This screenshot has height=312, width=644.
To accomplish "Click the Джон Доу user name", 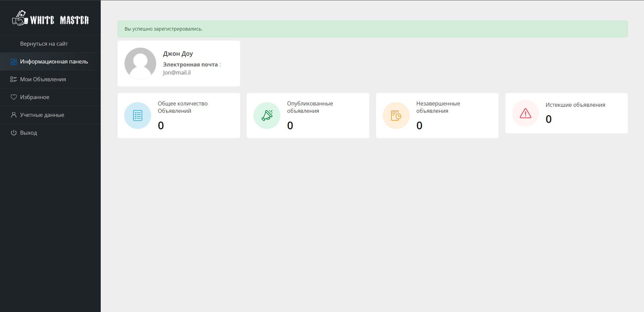I will pos(178,54).
